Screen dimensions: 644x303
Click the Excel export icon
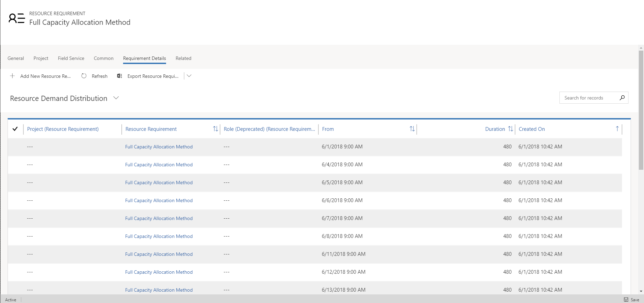pos(120,76)
